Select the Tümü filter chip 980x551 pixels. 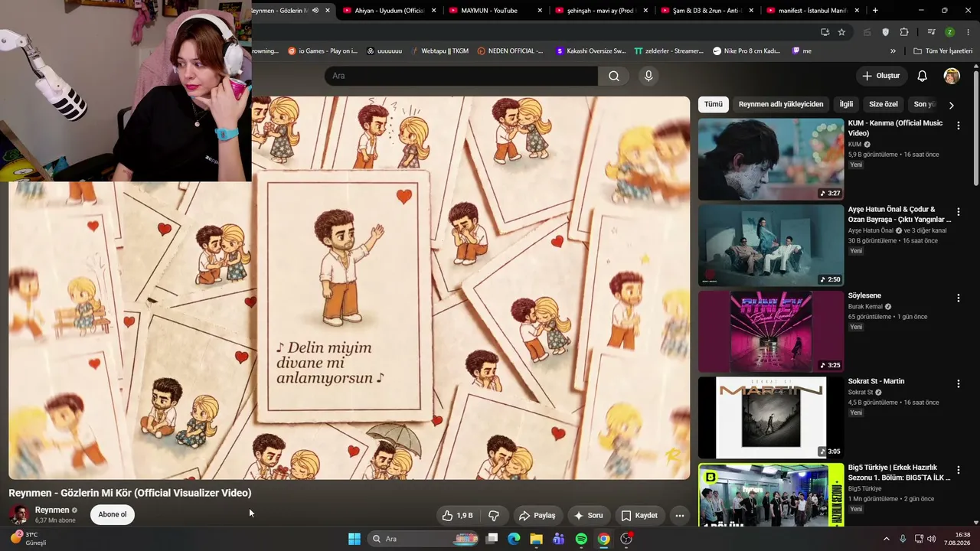coord(714,104)
